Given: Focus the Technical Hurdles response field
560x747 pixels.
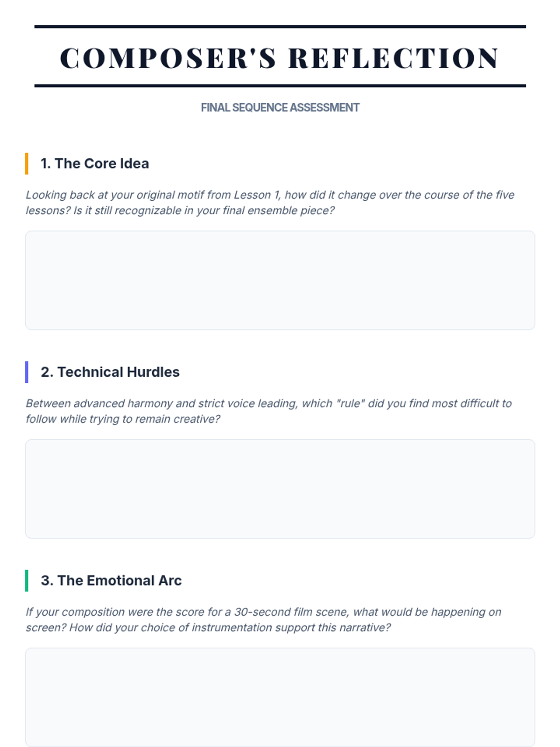Looking at the screenshot, I should 280,488.
